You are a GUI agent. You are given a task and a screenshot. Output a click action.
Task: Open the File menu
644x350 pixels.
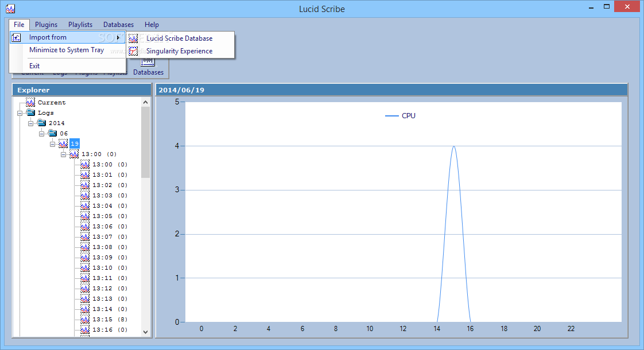pos(19,25)
